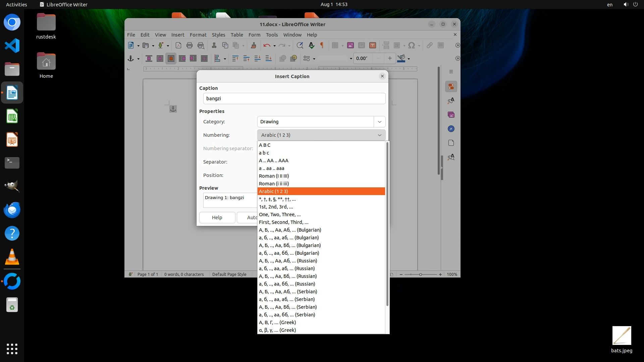Collapse the Numbering dropdown arrow
This screenshot has height=362, width=644.
[x=380, y=135]
